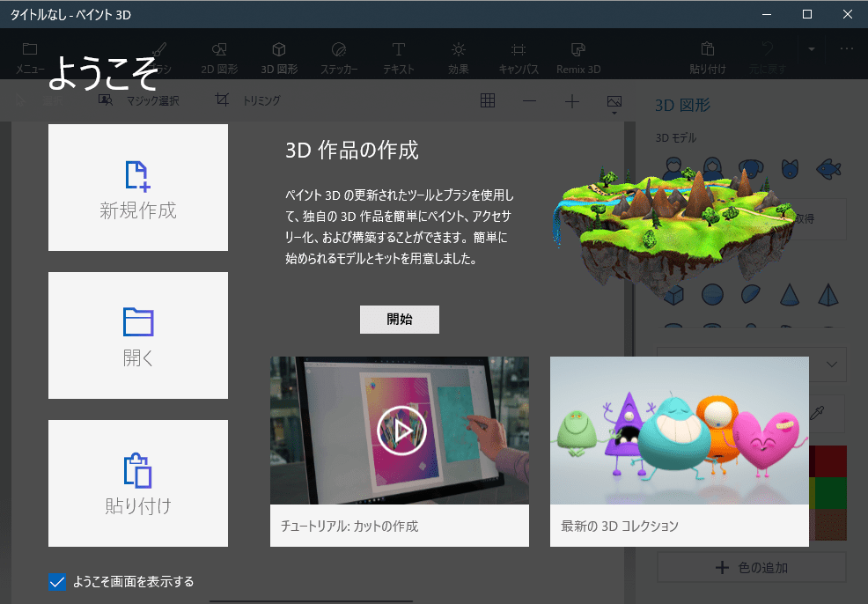This screenshot has height=604, width=868.
Task: Select the hemisphere 3D object
Action: 751,294
